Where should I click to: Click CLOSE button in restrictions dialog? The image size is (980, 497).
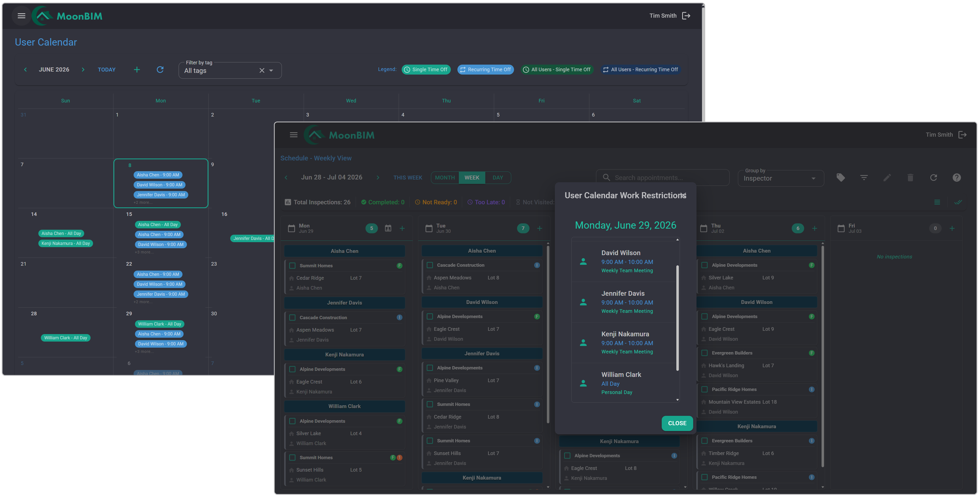coord(677,423)
